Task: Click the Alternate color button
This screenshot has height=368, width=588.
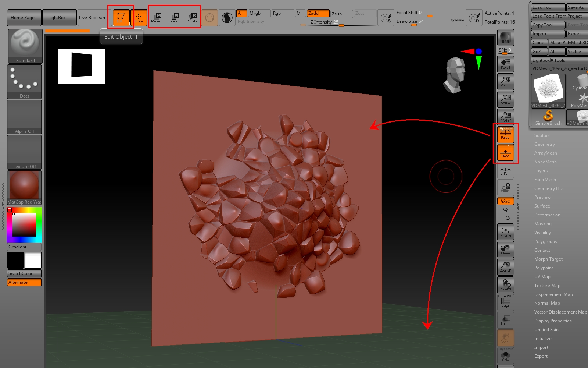Action: click(24, 282)
